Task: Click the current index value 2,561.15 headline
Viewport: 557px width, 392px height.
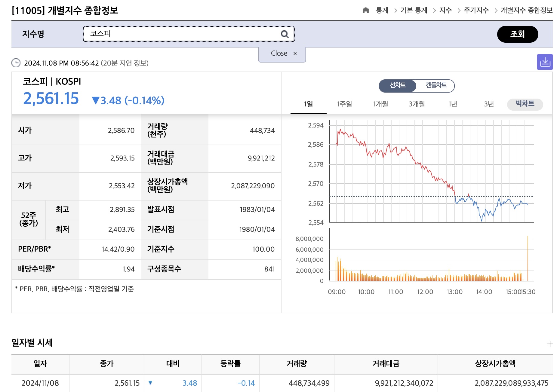Action: tap(51, 99)
